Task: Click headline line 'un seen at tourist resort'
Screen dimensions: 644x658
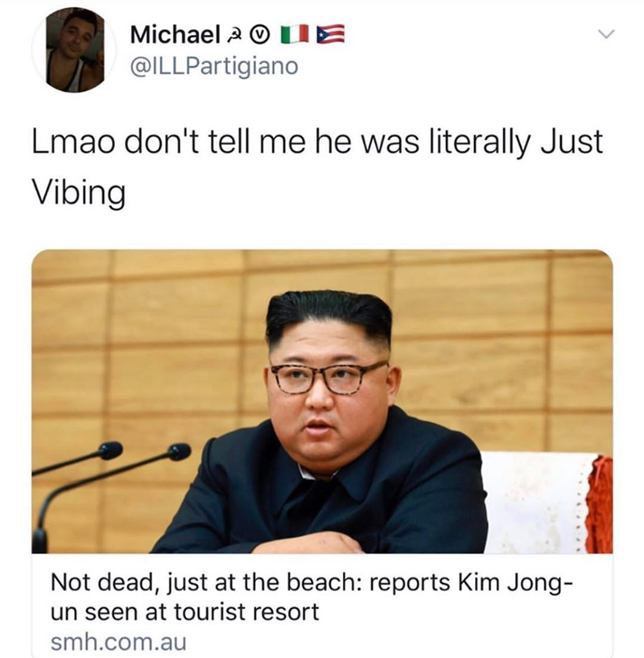Action: click(x=184, y=611)
